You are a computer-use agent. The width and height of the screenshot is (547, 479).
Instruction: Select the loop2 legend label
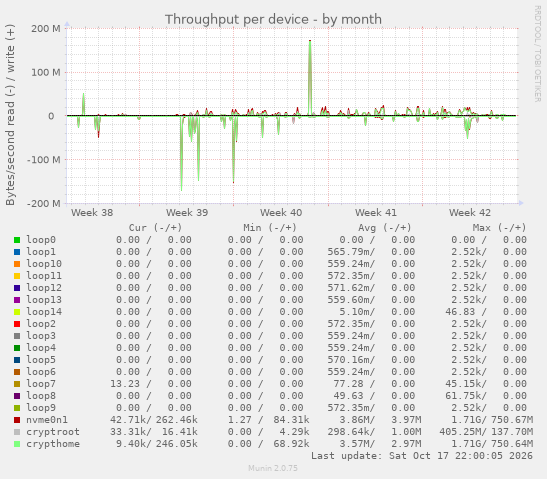41,324
